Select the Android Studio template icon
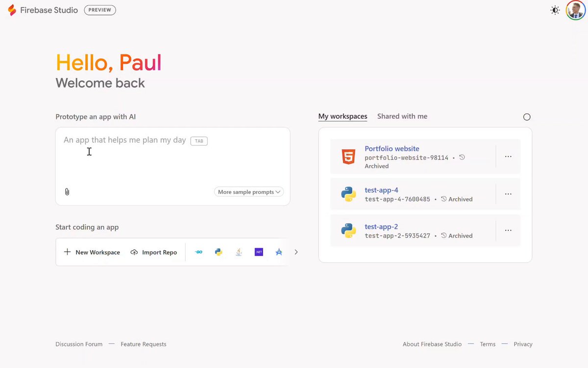Image resolution: width=588 pixels, height=368 pixels. 279,252
